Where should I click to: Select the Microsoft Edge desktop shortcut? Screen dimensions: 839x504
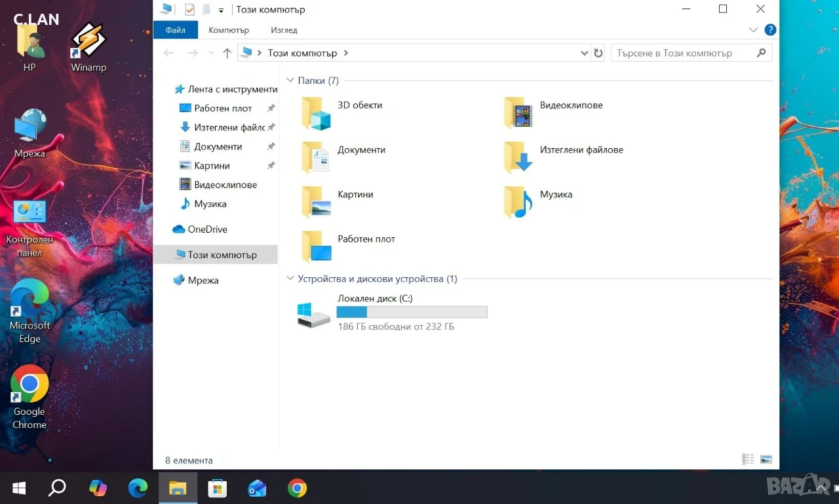click(29, 311)
